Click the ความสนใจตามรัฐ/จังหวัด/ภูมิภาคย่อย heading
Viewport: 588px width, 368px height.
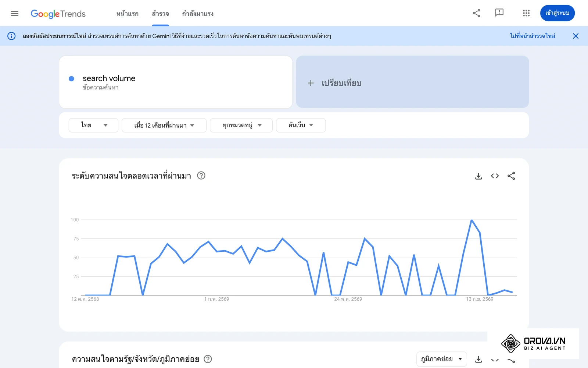pos(136,359)
